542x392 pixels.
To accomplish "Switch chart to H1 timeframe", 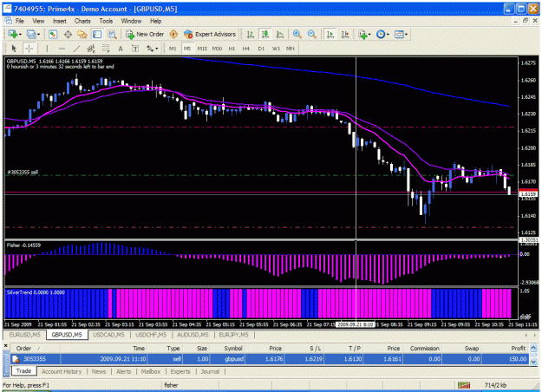I will pyautogui.click(x=232, y=49).
